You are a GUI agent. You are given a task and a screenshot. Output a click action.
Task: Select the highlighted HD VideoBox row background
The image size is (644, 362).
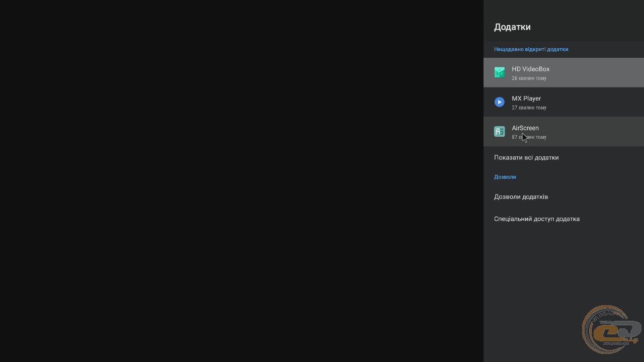click(x=563, y=72)
